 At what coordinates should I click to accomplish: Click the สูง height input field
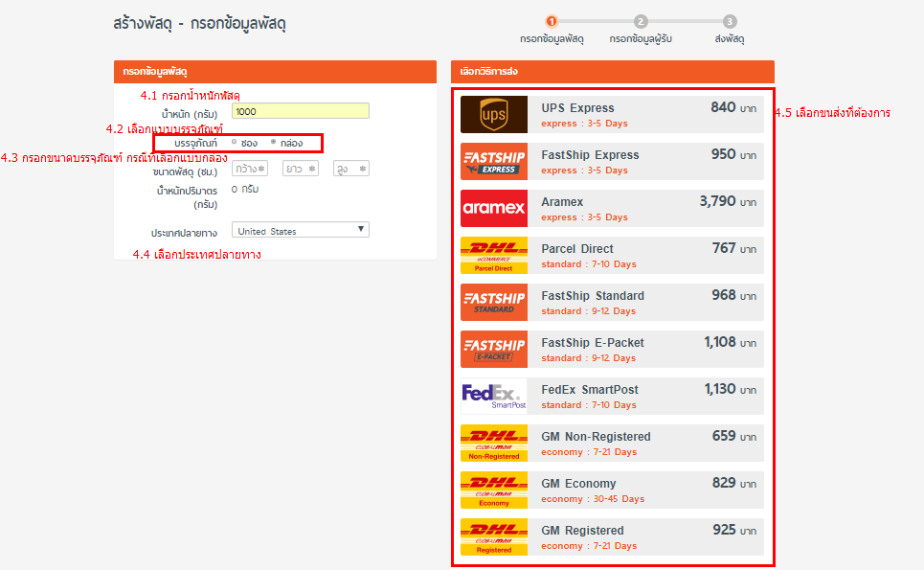point(351,169)
